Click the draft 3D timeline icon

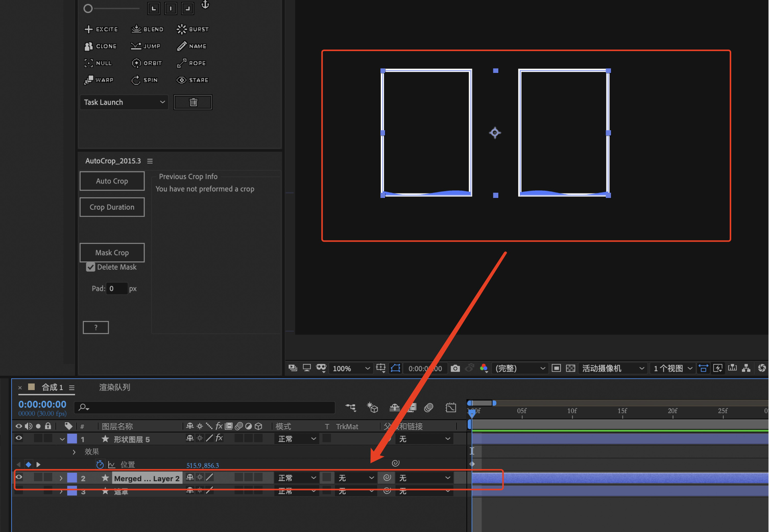[x=372, y=407]
